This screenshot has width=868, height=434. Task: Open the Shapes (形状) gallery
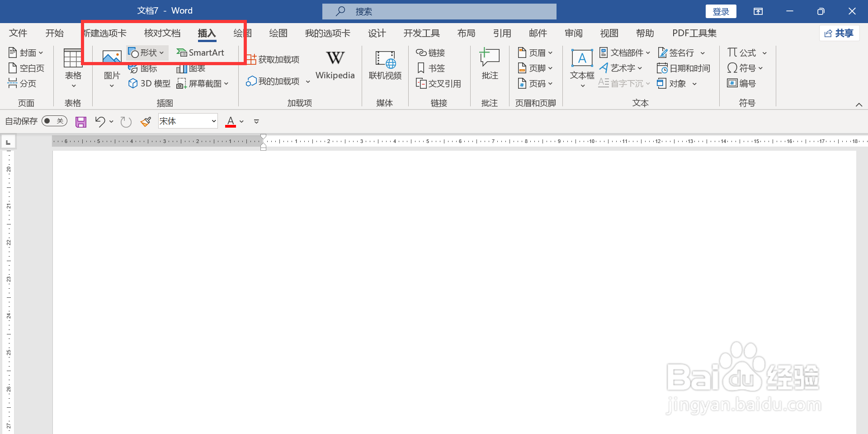coord(147,53)
